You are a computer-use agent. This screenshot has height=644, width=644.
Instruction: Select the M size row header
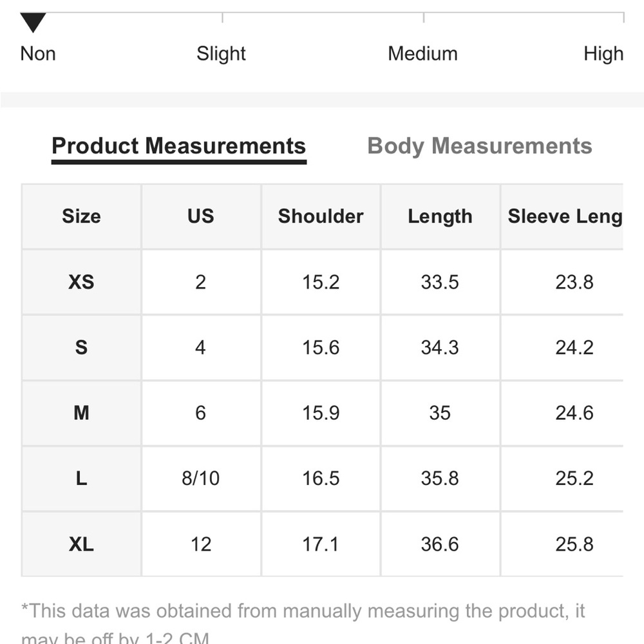coord(81,413)
